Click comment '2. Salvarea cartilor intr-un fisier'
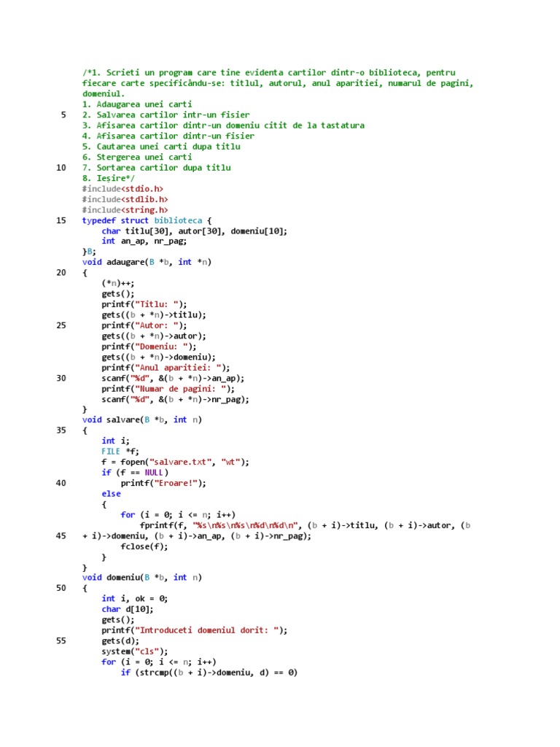This screenshot has height=747, width=560. tap(166, 115)
